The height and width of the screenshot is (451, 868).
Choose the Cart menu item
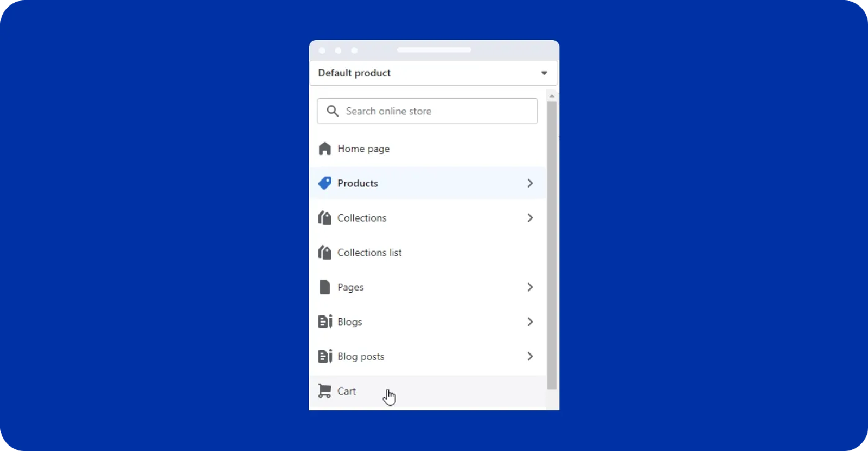coord(427,391)
